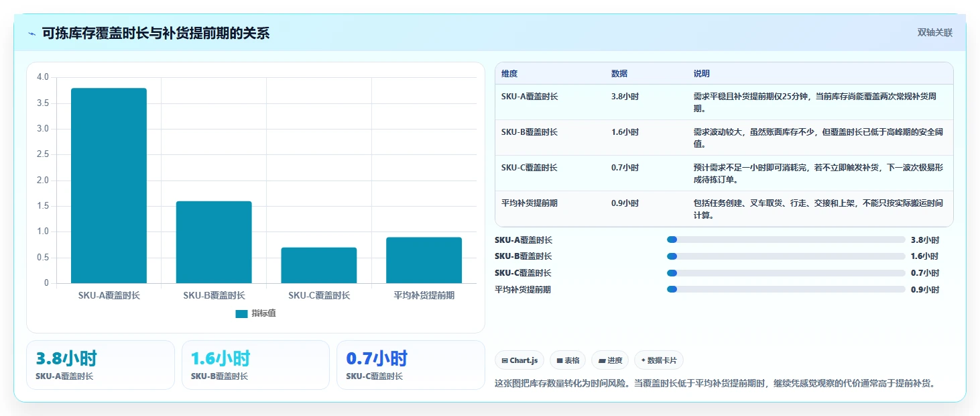
Task: Click the description starting 需求波动较大
Action: (819, 138)
